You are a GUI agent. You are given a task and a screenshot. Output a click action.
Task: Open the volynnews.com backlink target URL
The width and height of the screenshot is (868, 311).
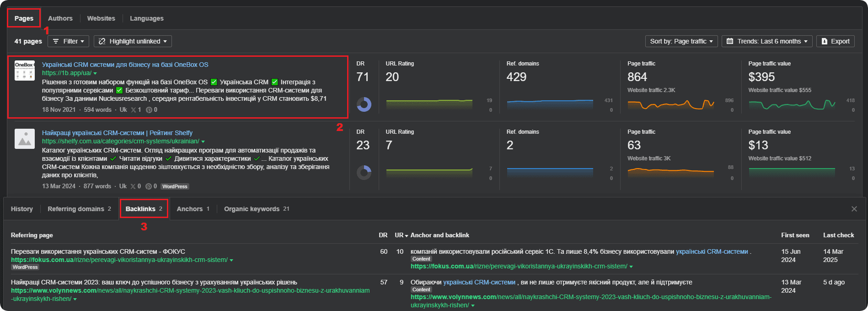point(591,301)
